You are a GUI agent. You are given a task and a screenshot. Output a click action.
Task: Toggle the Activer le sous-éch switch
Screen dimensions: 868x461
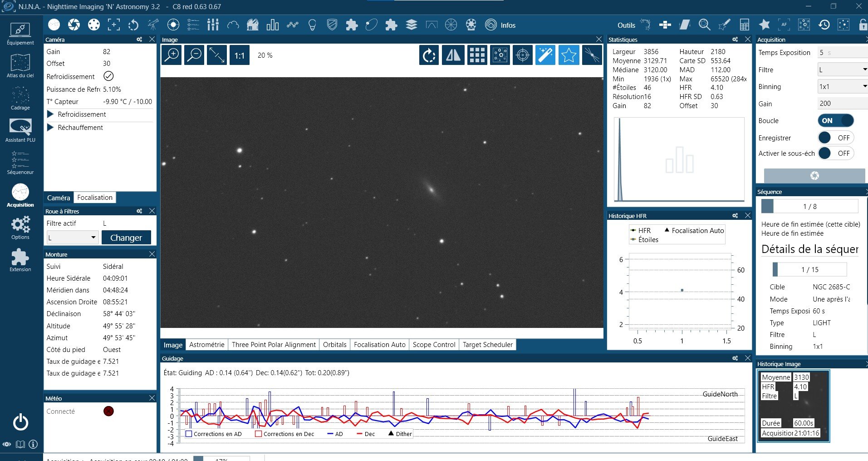click(836, 154)
